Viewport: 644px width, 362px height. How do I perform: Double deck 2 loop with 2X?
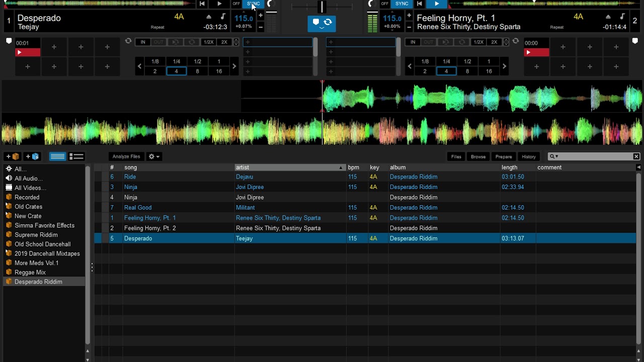[494, 42]
